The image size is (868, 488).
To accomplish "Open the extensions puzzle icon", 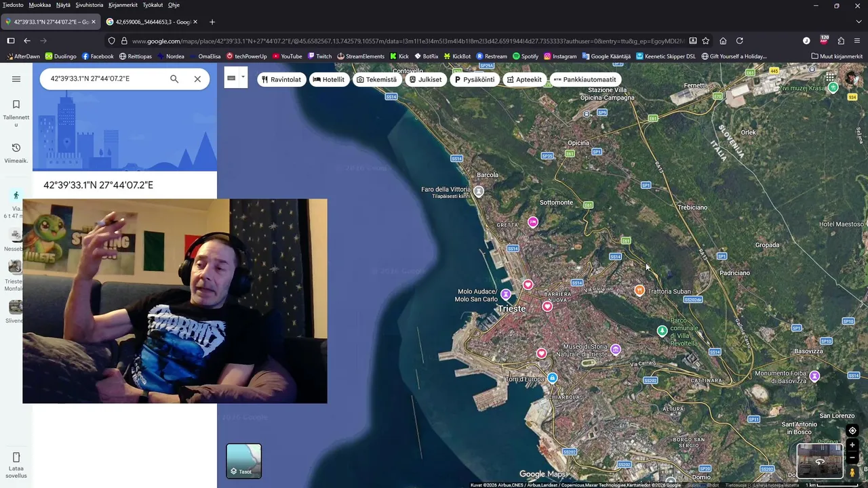I will pyautogui.click(x=841, y=41).
